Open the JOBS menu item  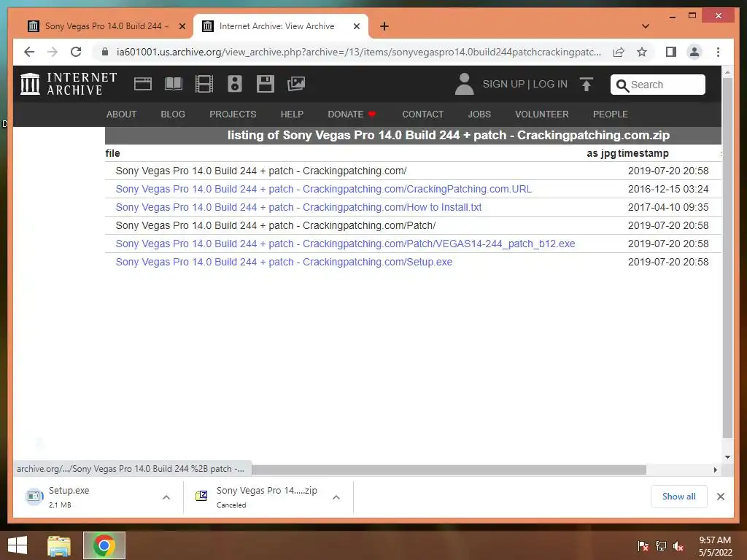[x=479, y=114]
